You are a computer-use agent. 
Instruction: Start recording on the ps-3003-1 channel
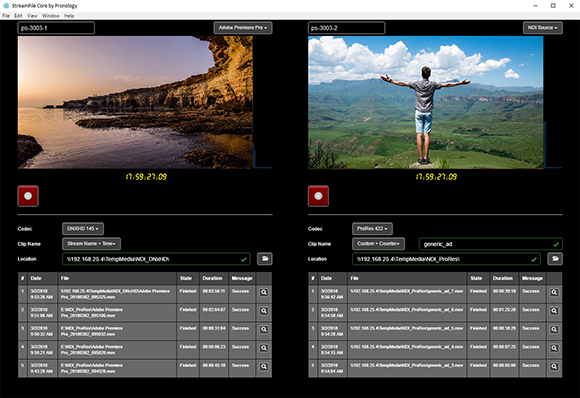tap(28, 196)
